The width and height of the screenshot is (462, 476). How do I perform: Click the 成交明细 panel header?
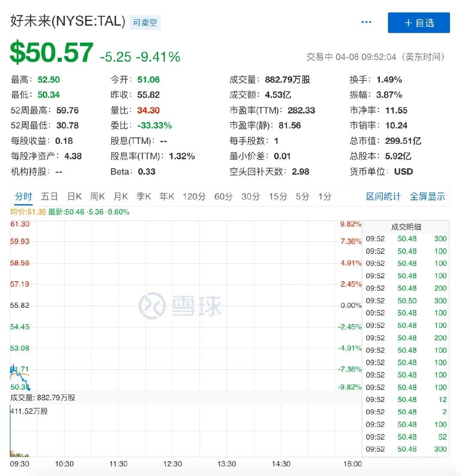point(406,227)
